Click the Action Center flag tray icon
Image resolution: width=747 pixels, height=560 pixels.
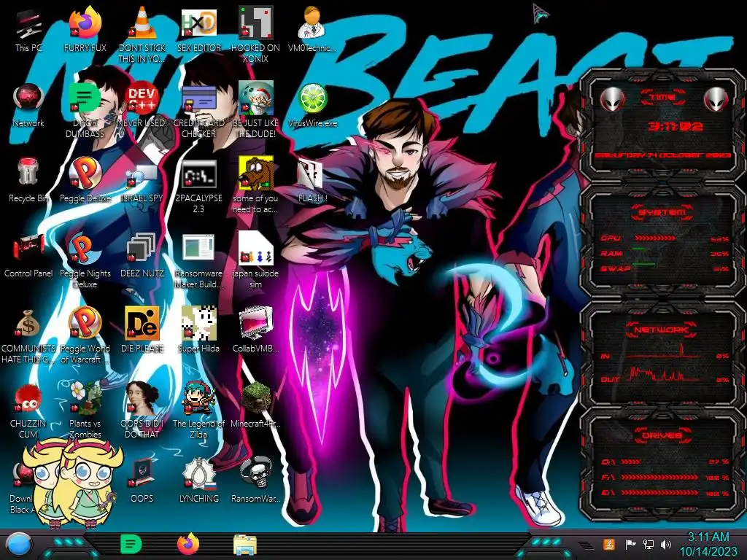click(x=630, y=544)
